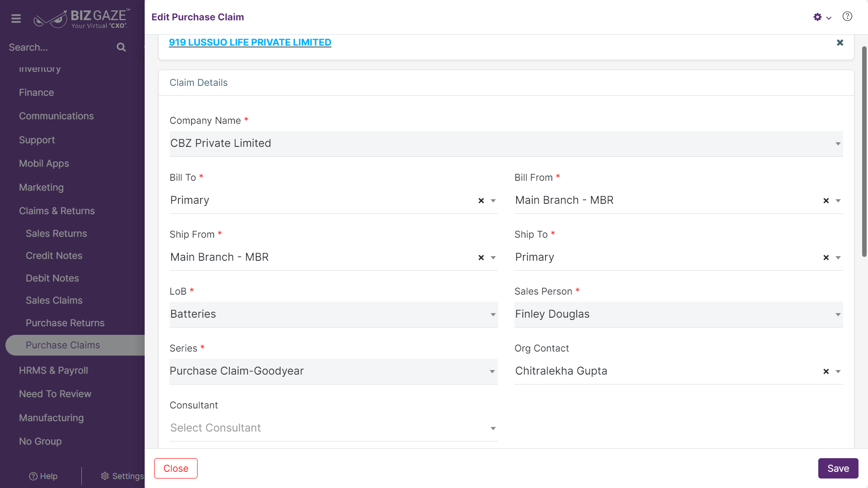Open the No Group menu
This screenshot has height=488, width=868.
click(x=40, y=441)
